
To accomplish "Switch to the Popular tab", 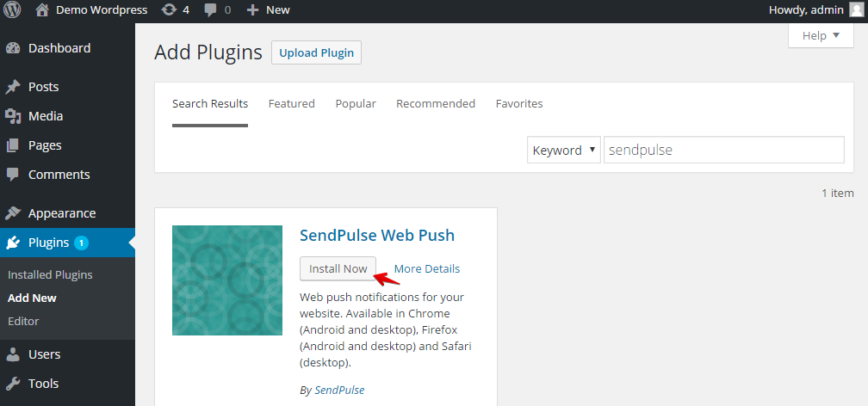I will (x=356, y=103).
